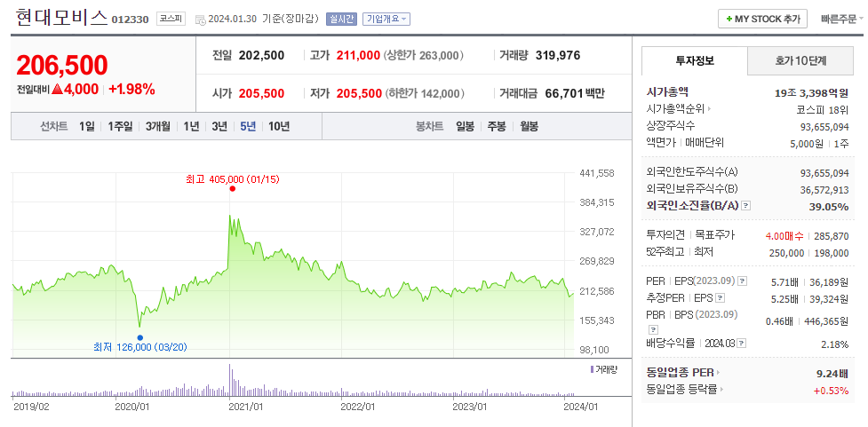Select the 3년 line chart range
The height and width of the screenshot is (427, 868).
pyautogui.click(x=219, y=126)
